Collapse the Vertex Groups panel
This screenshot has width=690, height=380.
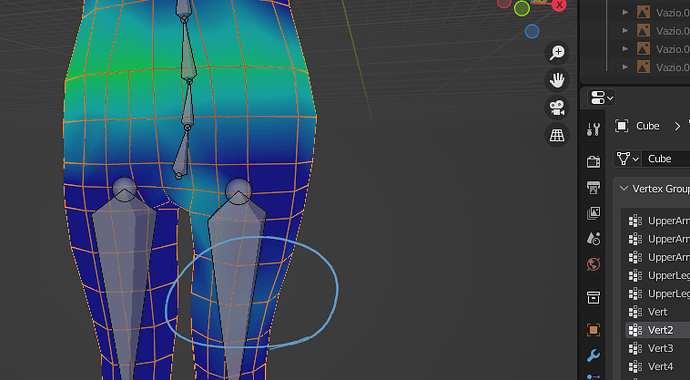pyautogui.click(x=624, y=189)
